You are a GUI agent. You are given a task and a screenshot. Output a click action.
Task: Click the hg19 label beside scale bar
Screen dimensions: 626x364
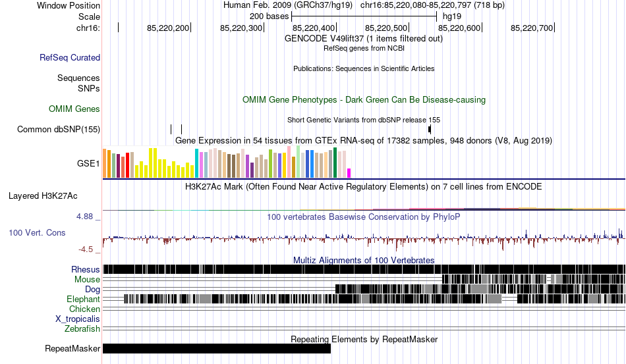pos(452,16)
